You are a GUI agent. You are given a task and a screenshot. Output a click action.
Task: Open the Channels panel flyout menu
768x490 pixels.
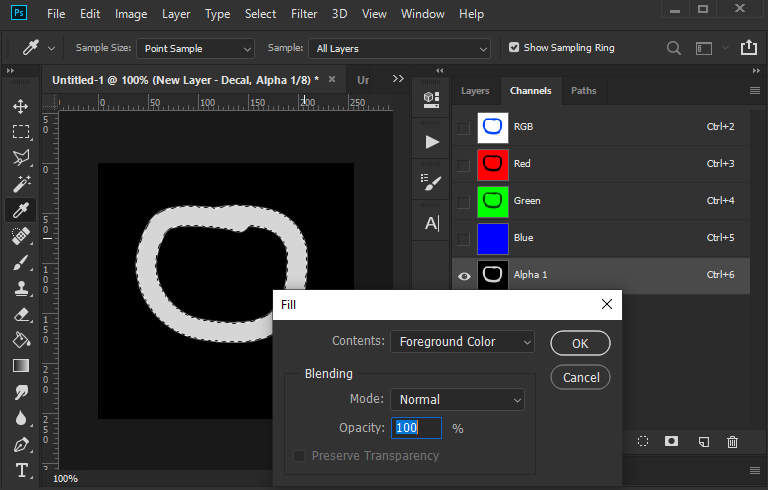(755, 91)
